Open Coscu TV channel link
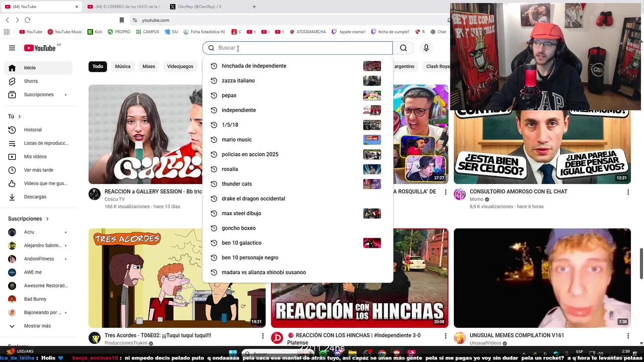This screenshot has width=644, height=362. [115, 199]
